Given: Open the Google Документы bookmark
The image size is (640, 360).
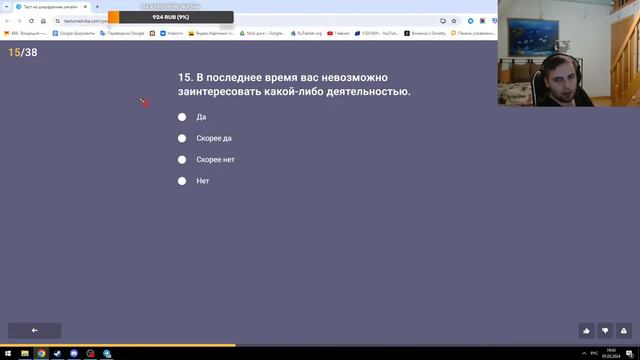Looking at the screenshot, I should [73, 33].
